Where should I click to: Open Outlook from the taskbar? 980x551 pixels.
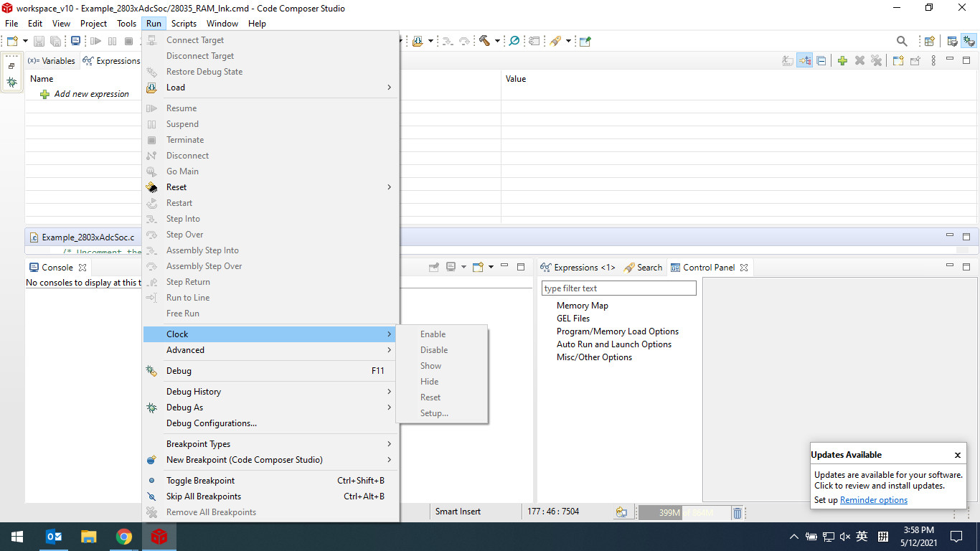click(x=54, y=537)
